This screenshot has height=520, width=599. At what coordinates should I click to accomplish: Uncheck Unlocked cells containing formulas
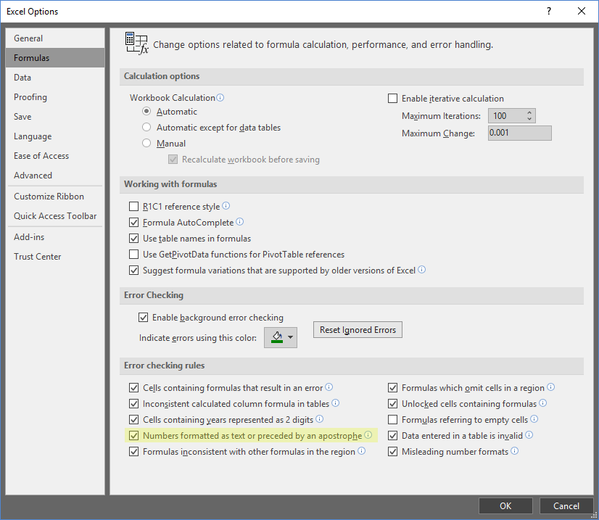(x=392, y=403)
